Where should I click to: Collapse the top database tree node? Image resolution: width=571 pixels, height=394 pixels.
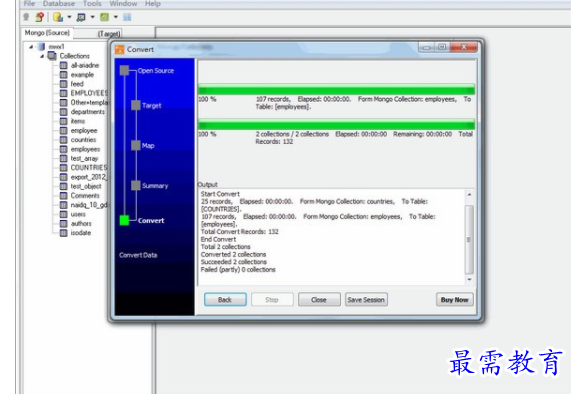(x=31, y=47)
